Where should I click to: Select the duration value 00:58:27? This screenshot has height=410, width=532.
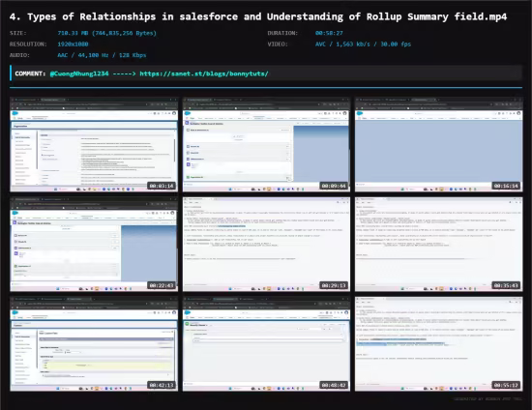[x=329, y=33]
